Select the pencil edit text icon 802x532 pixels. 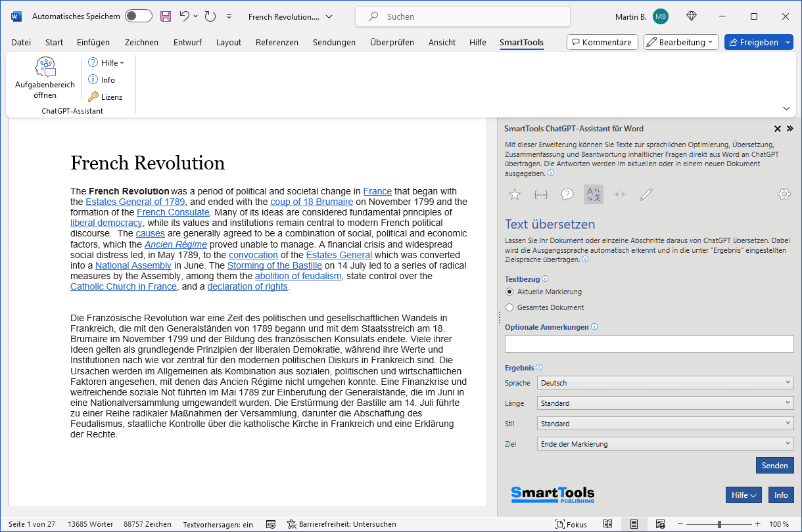point(646,194)
